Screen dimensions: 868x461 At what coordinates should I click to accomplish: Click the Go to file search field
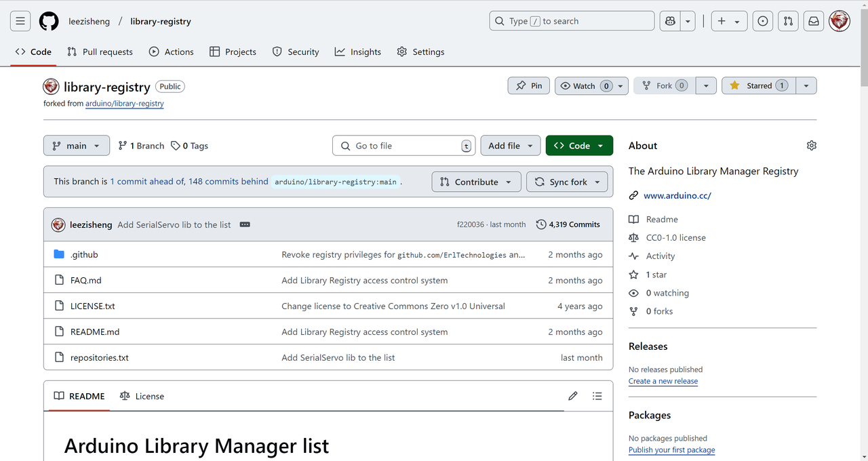(403, 146)
